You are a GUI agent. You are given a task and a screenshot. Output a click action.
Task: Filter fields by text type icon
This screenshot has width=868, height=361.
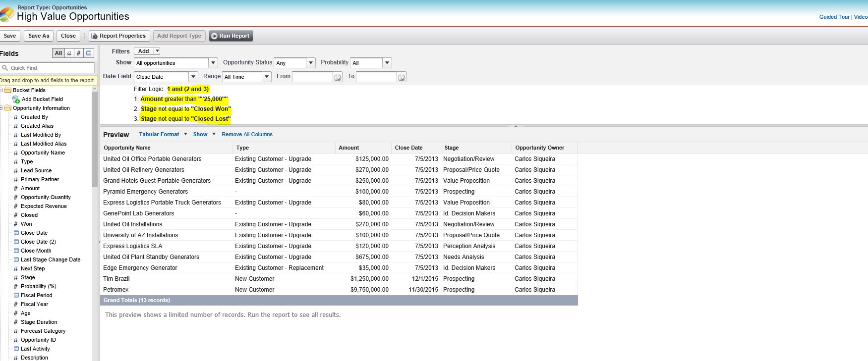coord(69,53)
